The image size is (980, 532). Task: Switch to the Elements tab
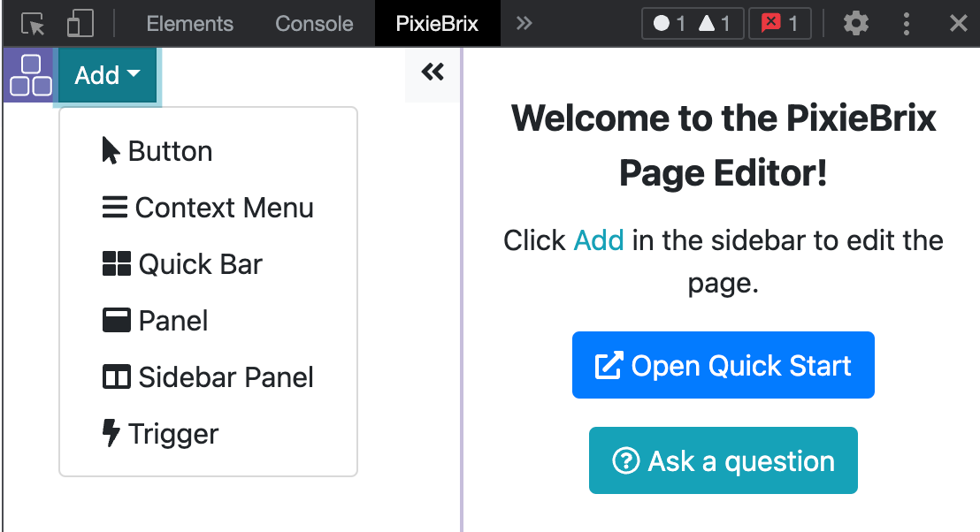(189, 23)
